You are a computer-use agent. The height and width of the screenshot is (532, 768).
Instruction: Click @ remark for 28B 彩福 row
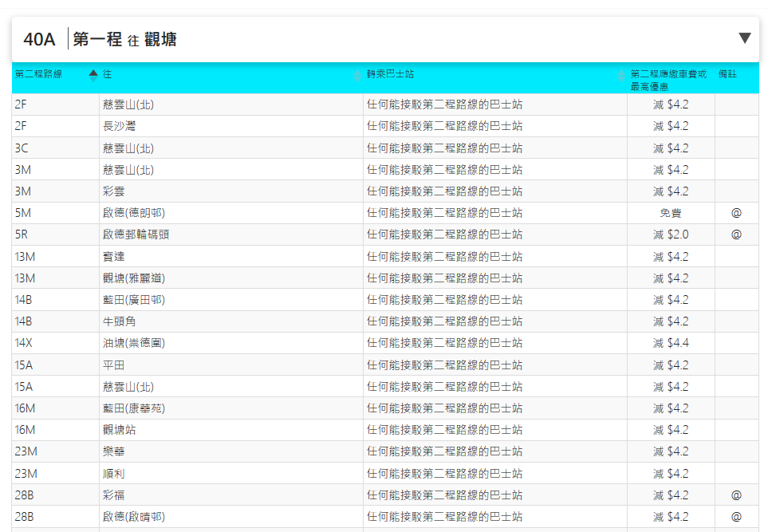[x=736, y=495]
